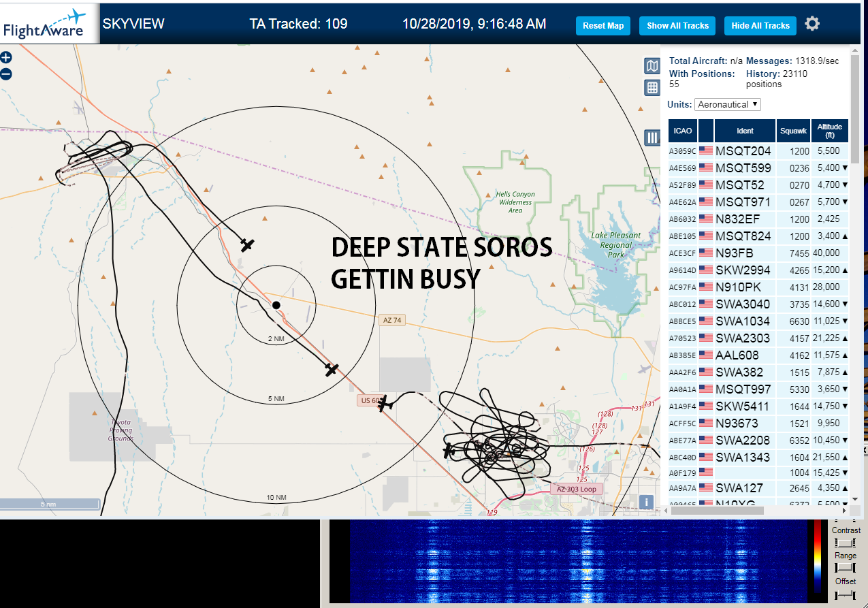868x608 pixels.
Task: Select aircraft row MSQT599
Action: [x=758, y=168]
